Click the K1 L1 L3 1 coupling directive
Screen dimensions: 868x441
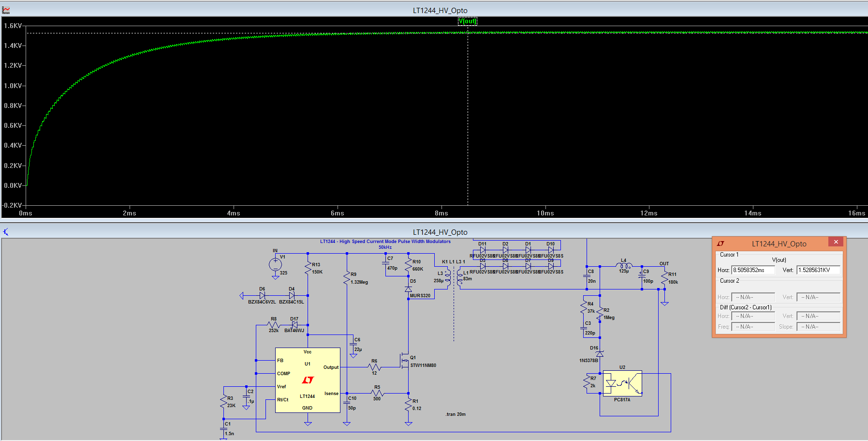454,262
